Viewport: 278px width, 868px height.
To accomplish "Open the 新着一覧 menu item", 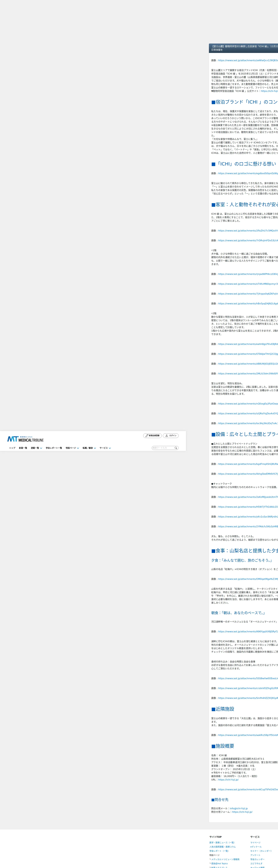I will pyautogui.click(x=23, y=448).
